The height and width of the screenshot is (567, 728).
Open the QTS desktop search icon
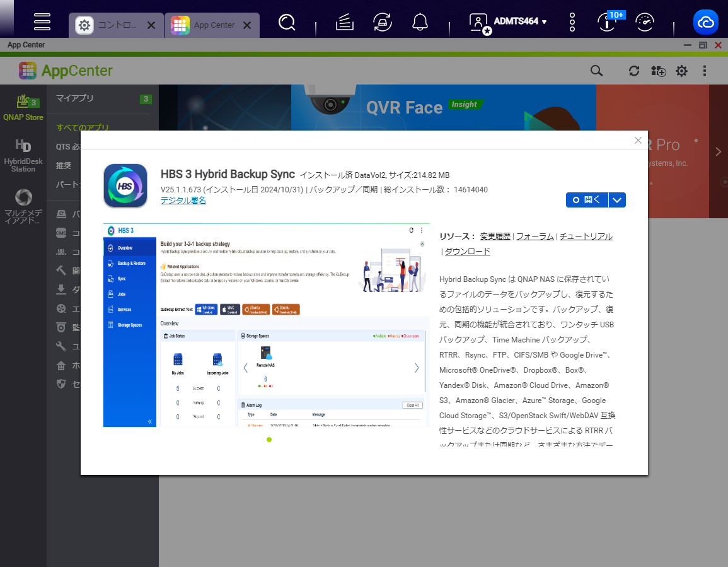(x=287, y=22)
